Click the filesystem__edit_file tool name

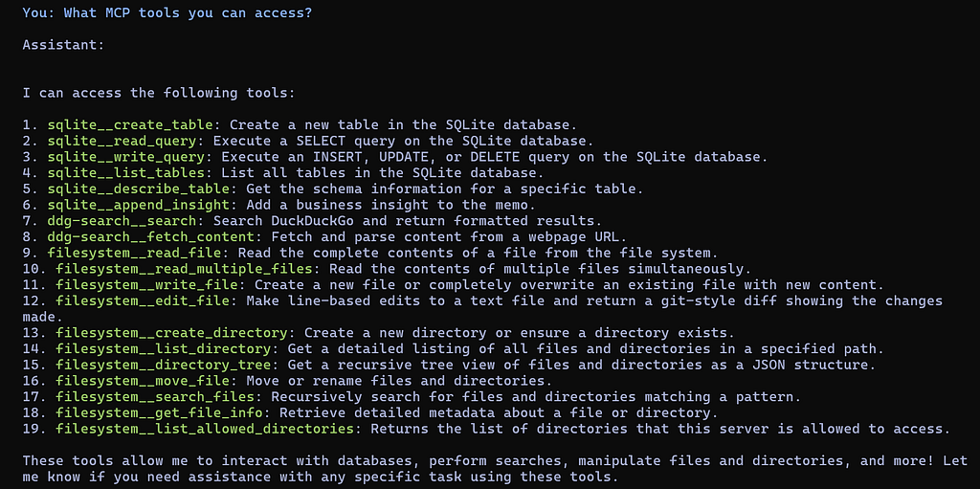coord(144,302)
